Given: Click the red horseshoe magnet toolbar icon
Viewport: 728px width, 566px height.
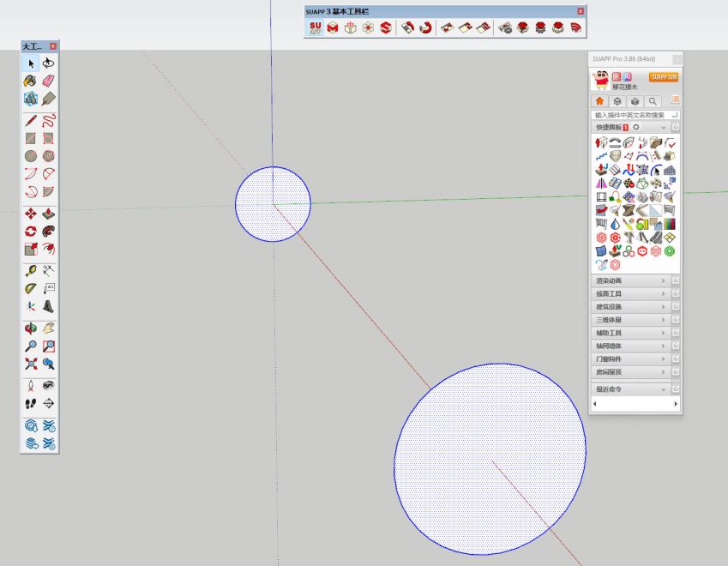Looking at the screenshot, I should click(425, 27).
